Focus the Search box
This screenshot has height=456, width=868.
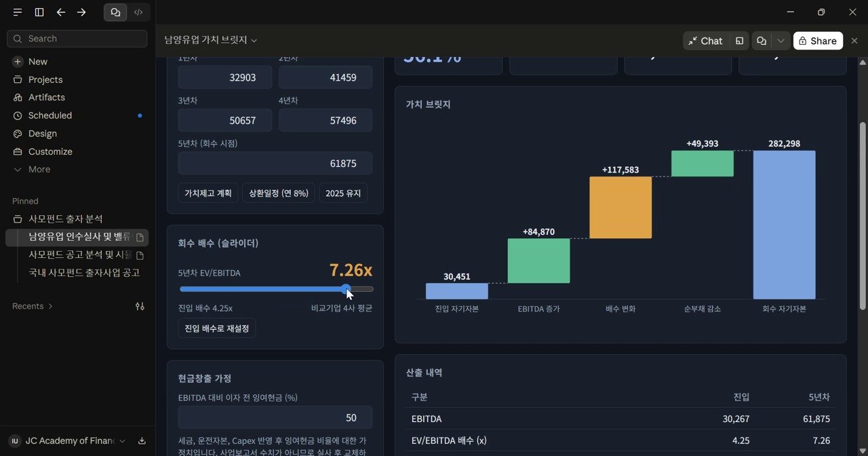77,39
